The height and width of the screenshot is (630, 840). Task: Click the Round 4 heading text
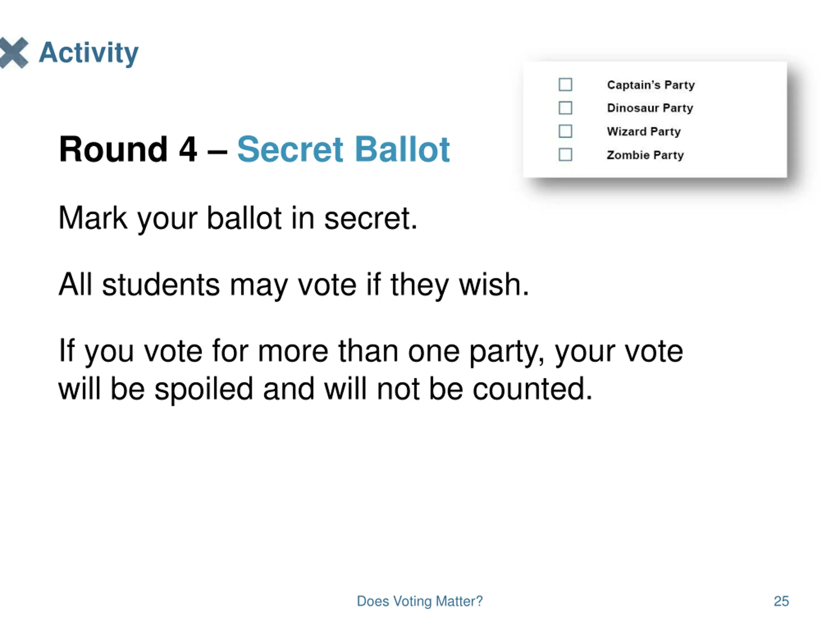tap(128, 149)
